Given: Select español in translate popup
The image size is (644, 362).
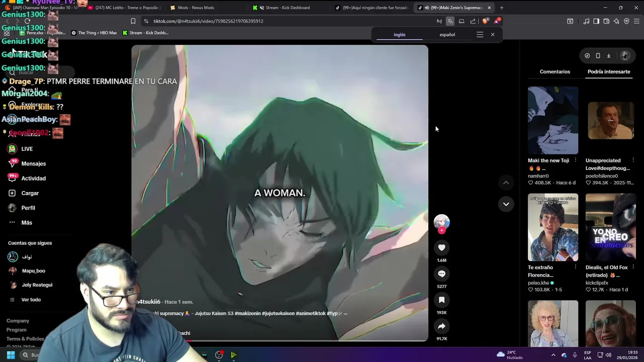Looking at the screenshot, I should [x=447, y=35].
